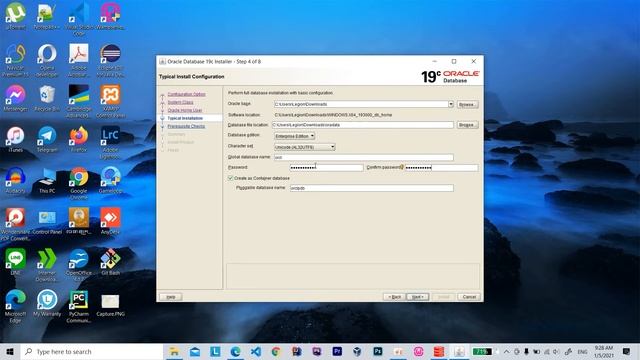This screenshot has height=360, width=640.
Task: Focus the Database file location field
Action: pyautogui.click(x=363, y=125)
